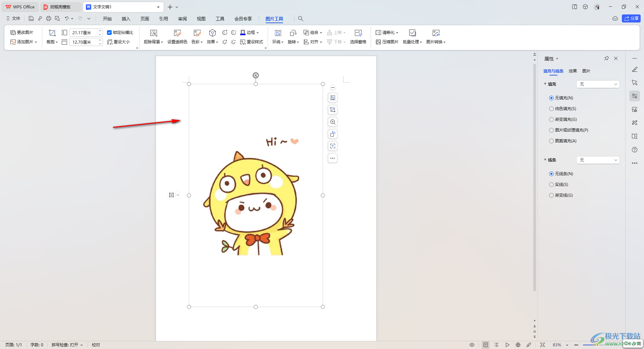This screenshot has height=349, width=644.
Task: Click the ribbon search magnifier icon
Action: [301, 19]
